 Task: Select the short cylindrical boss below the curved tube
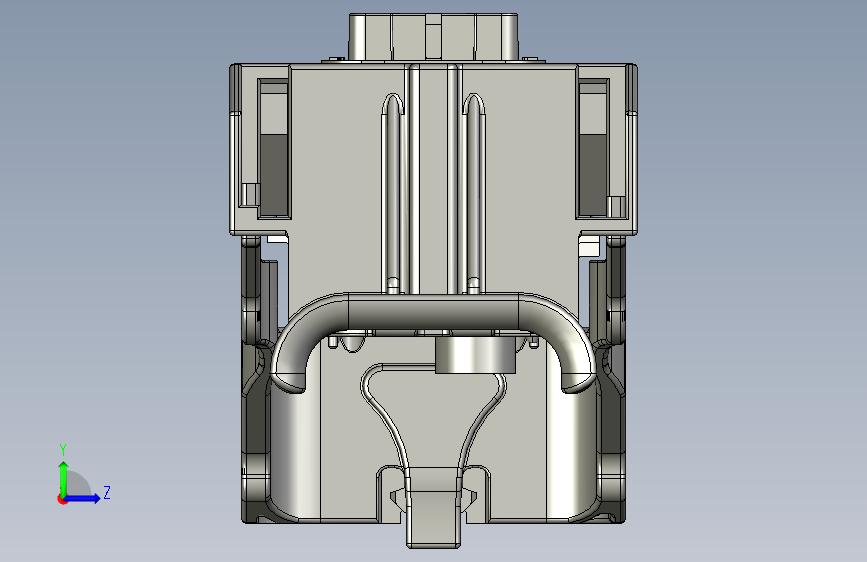click(475, 355)
